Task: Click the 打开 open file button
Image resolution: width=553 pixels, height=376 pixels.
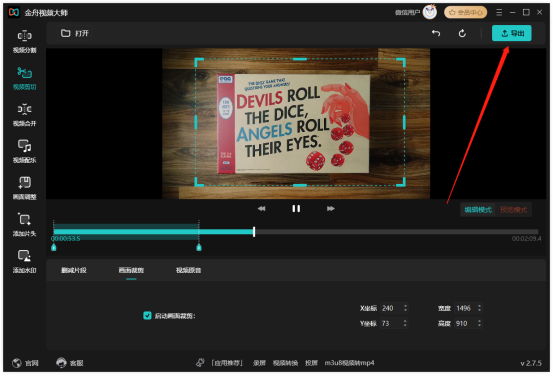Action: pos(75,33)
